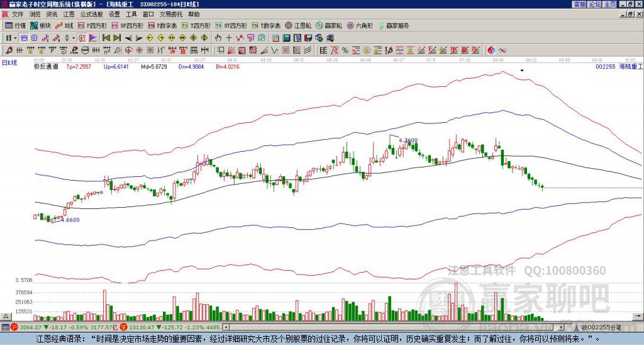
Task: Select the hand pan tool icon
Action: pos(218,38)
